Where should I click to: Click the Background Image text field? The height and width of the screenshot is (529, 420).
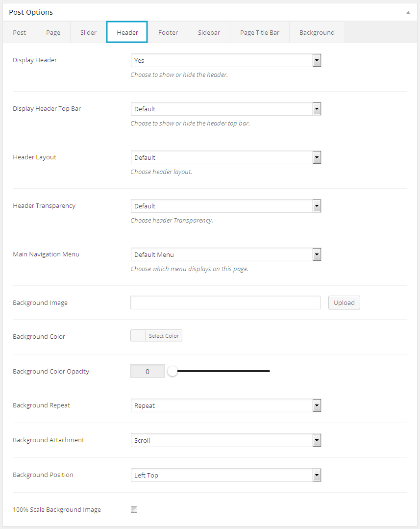point(225,302)
